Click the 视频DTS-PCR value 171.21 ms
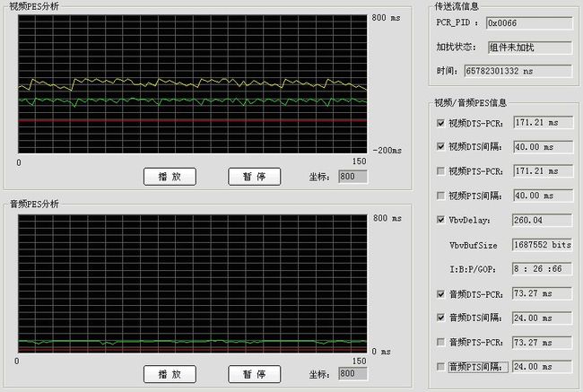The height and width of the screenshot is (392, 583). point(543,123)
